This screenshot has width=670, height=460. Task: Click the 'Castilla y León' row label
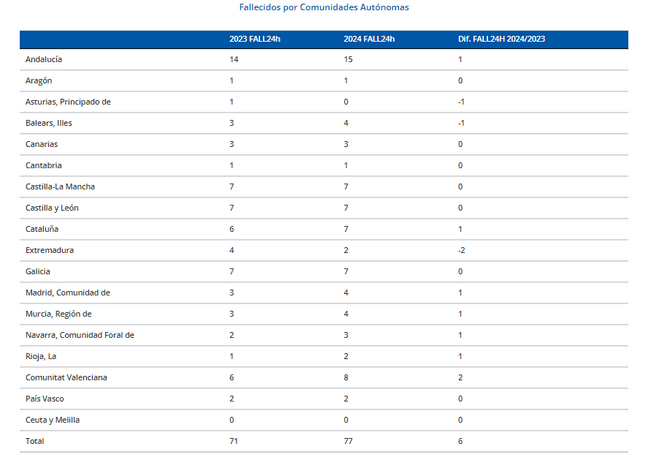pyautogui.click(x=52, y=208)
